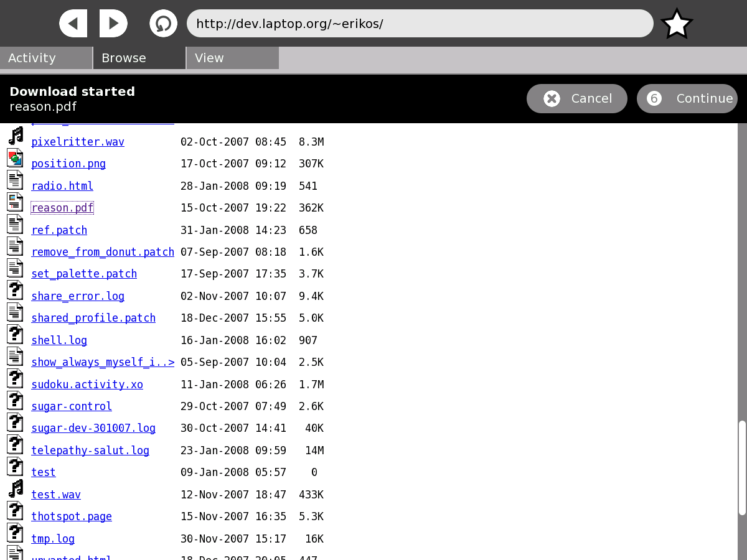Open the shared_profile.patch link
This screenshot has height=560, width=747.
click(x=93, y=318)
